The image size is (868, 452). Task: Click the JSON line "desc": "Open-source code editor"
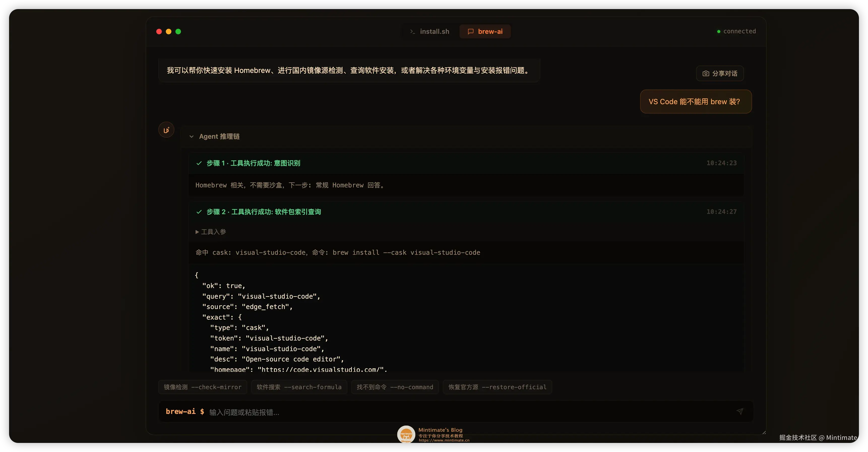277,359
